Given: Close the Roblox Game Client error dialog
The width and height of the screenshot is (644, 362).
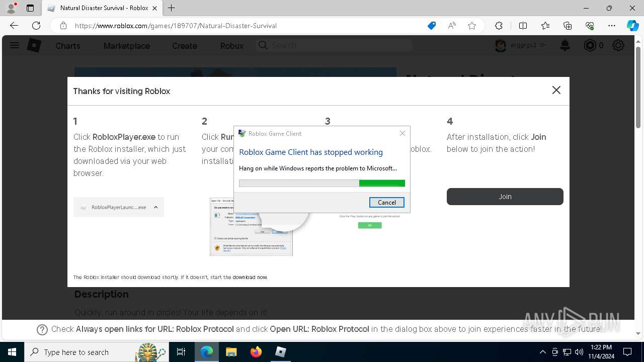Looking at the screenshot, I should tap(402, 133).
